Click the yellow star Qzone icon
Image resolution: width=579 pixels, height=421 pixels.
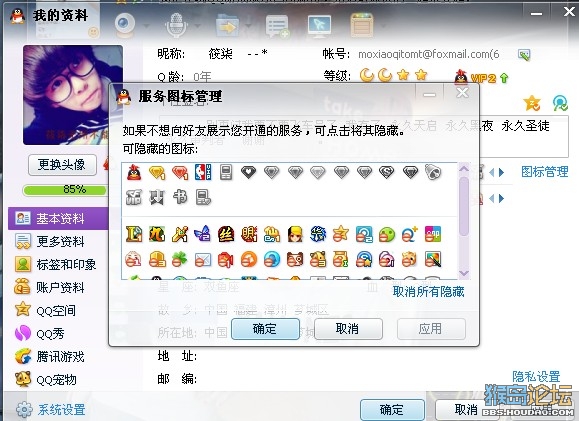[x=532, y=103]
